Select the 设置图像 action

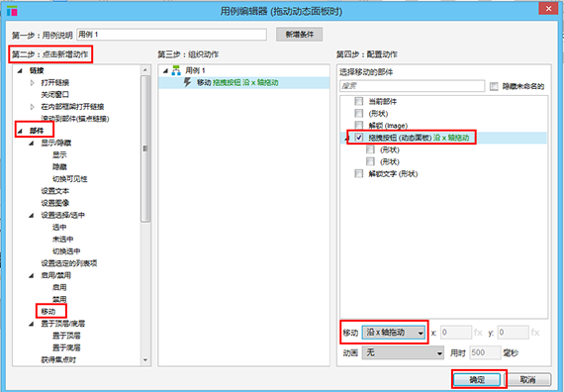pyautogui.click(x=55, y=203)
